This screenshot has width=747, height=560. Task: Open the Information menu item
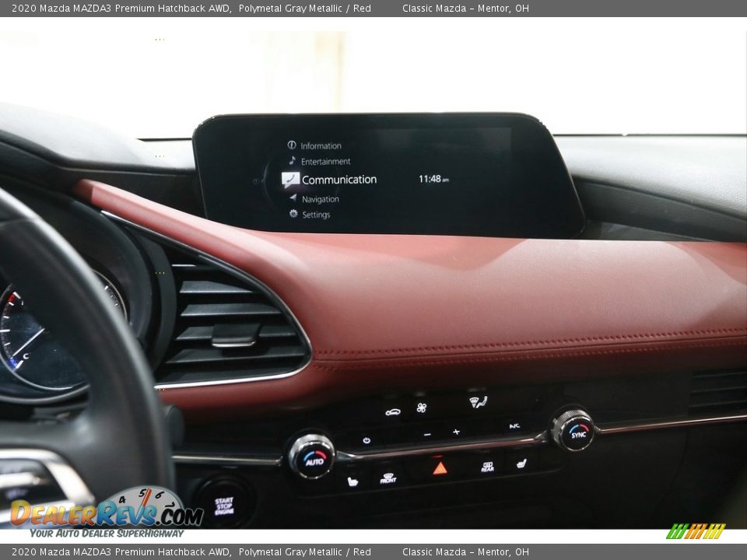[x=314, y=145]
